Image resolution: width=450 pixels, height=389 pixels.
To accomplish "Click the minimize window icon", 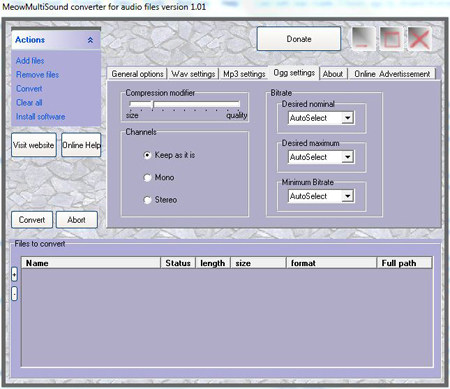I will (364, 39).
